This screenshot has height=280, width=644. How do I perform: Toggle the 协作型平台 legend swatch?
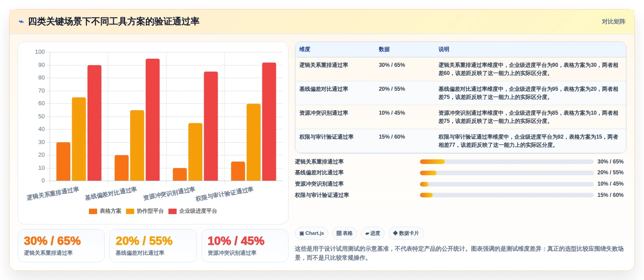tap(130, 211)
